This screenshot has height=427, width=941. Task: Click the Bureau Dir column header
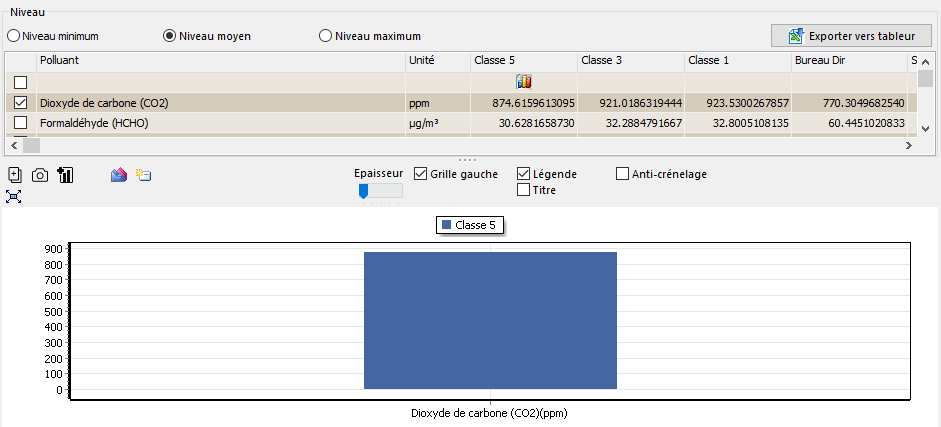(849, 61)
